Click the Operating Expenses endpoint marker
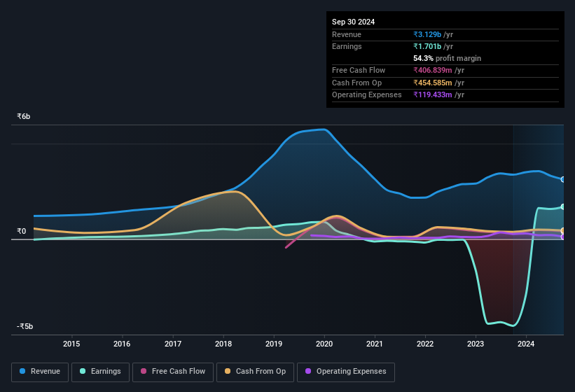Viewport: 575px width, 392px height. (563, 237)
